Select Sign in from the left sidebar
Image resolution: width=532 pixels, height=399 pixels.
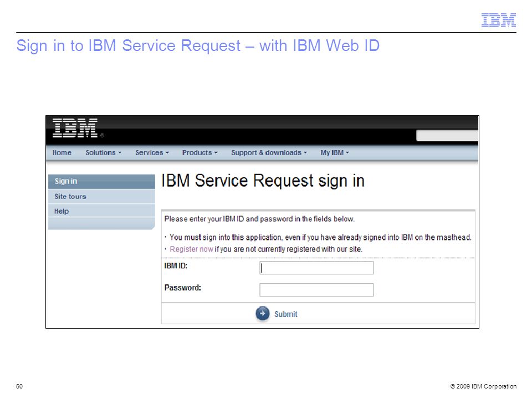tap(101, 182)
